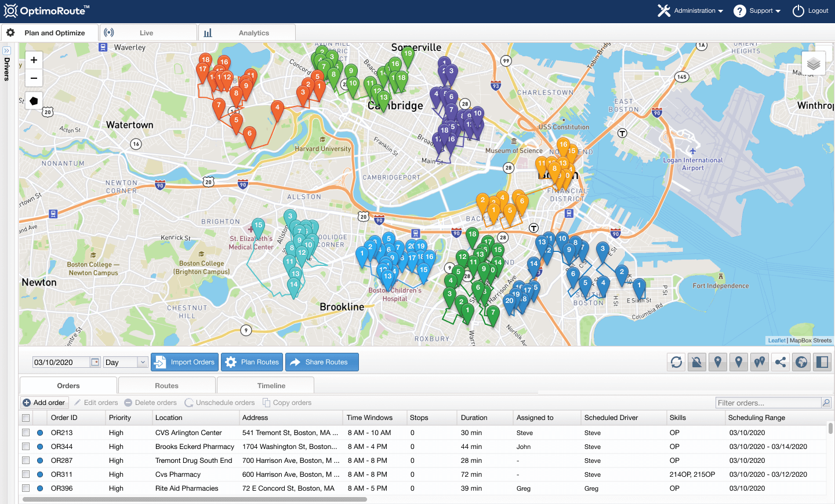The image size is (835, 504).
Task: Tick the checkbox for order OR287
Action: click(26, 460)
